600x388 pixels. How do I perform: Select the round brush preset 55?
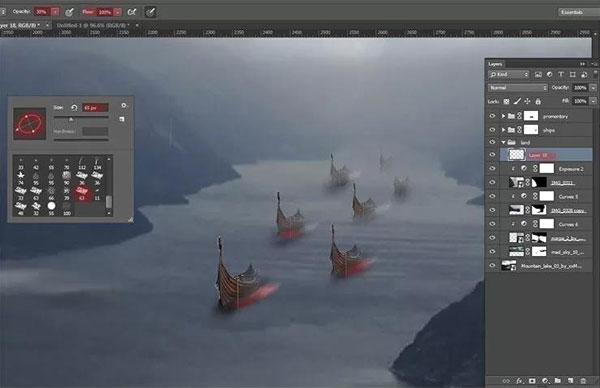pyautogui.click(x=51, y=208)
